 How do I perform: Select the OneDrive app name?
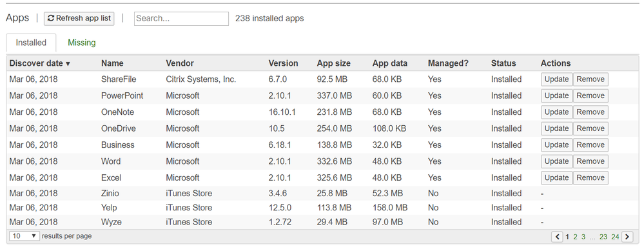[x=118, y=128]
